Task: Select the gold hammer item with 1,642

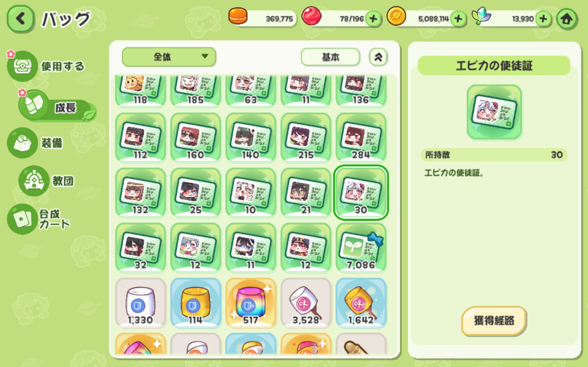Action: (x=361, y=303)
